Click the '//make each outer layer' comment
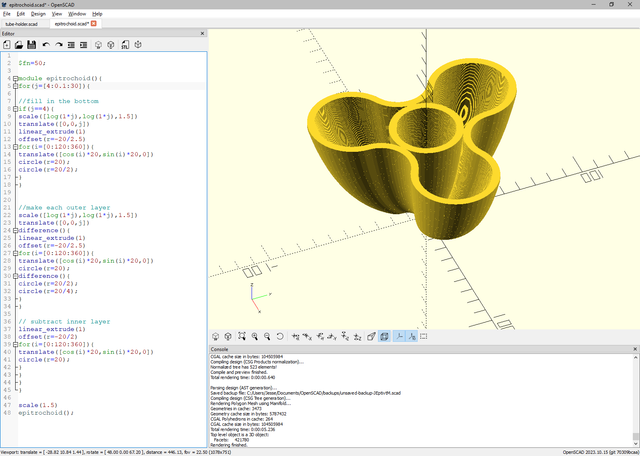Screen dimensions: 640x456 64,208
